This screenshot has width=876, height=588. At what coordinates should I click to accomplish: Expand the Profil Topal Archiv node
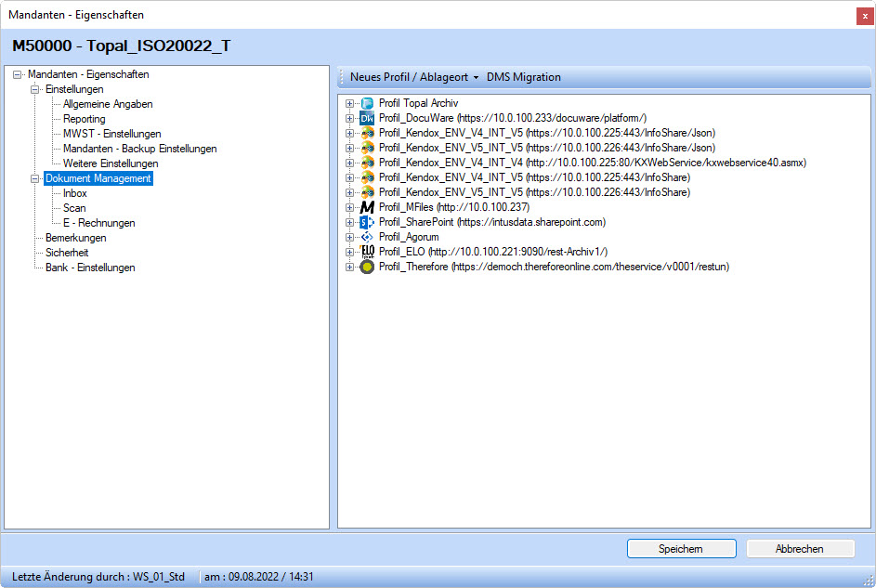pos(349,104)
